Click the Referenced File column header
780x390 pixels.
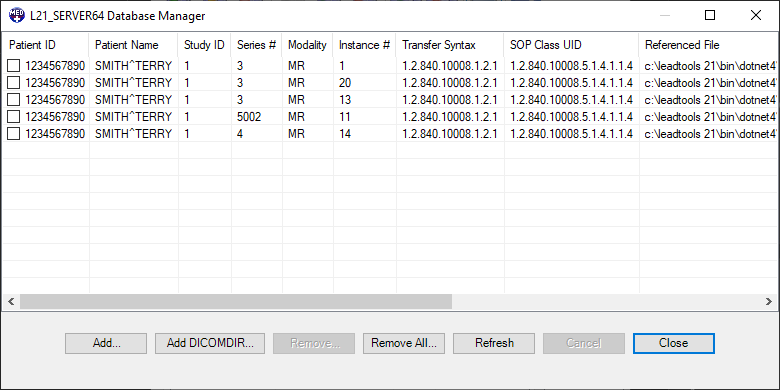coord(708,45)
